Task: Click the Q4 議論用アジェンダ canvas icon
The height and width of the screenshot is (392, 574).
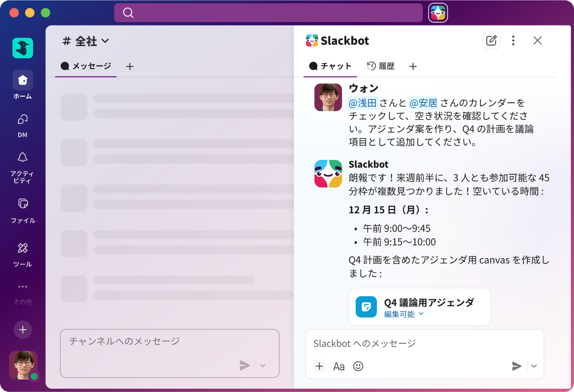Action: tap(366, 307)
